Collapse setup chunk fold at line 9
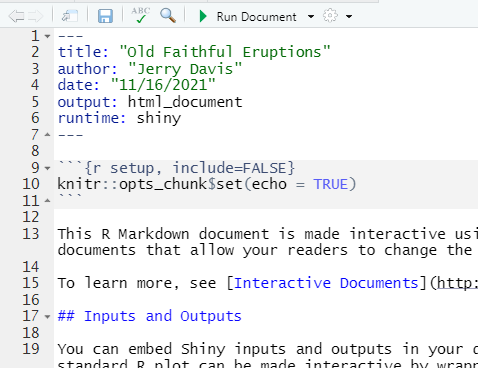Screen dimensions: 478x368 [47, 168]
